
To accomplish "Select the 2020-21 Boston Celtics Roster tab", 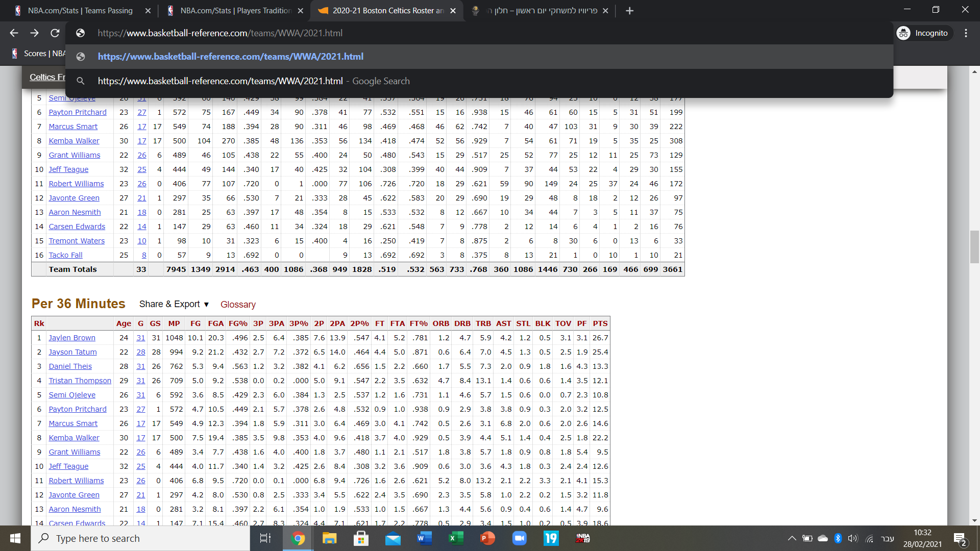I will tap(388, 11).
